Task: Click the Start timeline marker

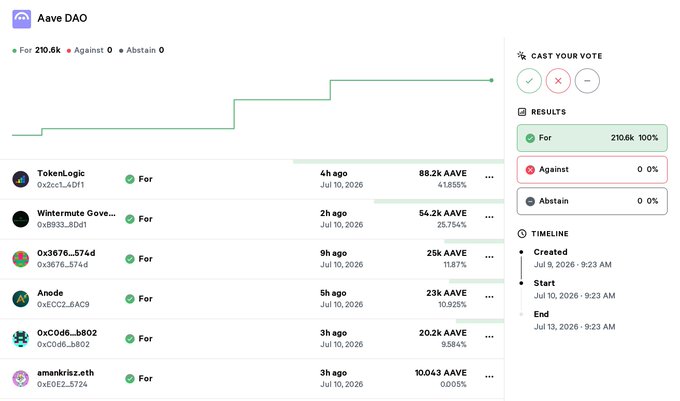Action: tap(521, 283)
